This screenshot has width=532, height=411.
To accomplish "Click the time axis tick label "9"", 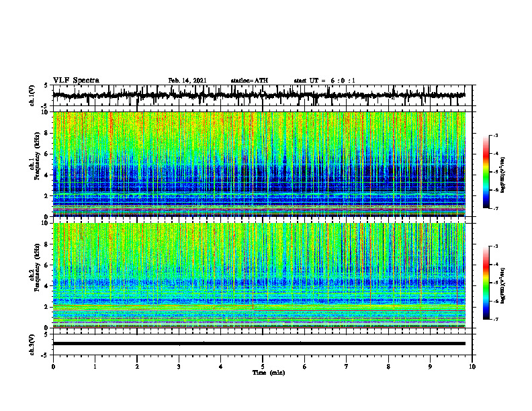I will pos(430,367).
